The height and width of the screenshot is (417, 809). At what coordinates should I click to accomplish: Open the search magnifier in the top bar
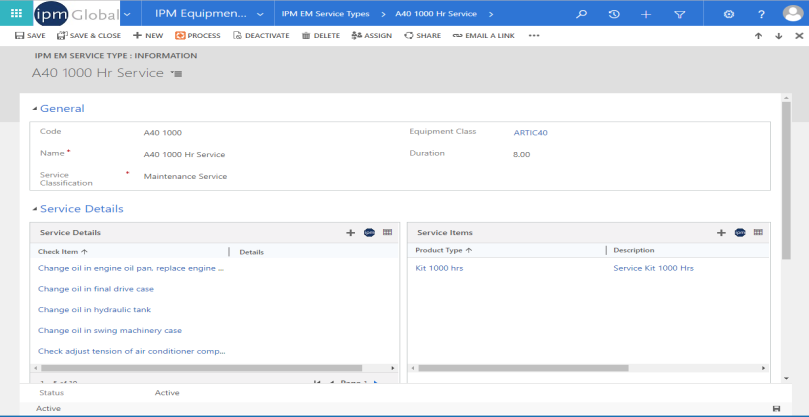coord(581,14)
